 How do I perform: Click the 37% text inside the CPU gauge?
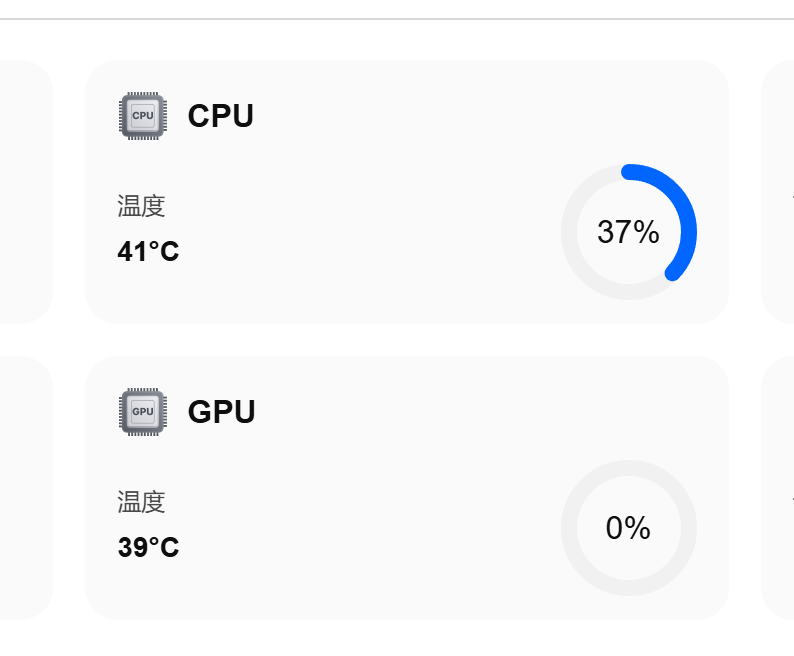tap(628, 232)
